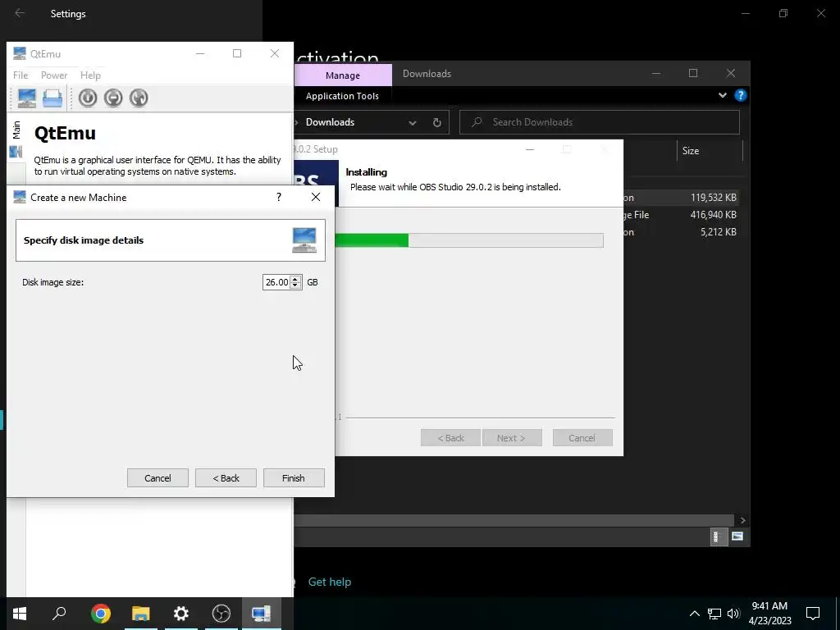Select the 5,212 KB file row

681,232
